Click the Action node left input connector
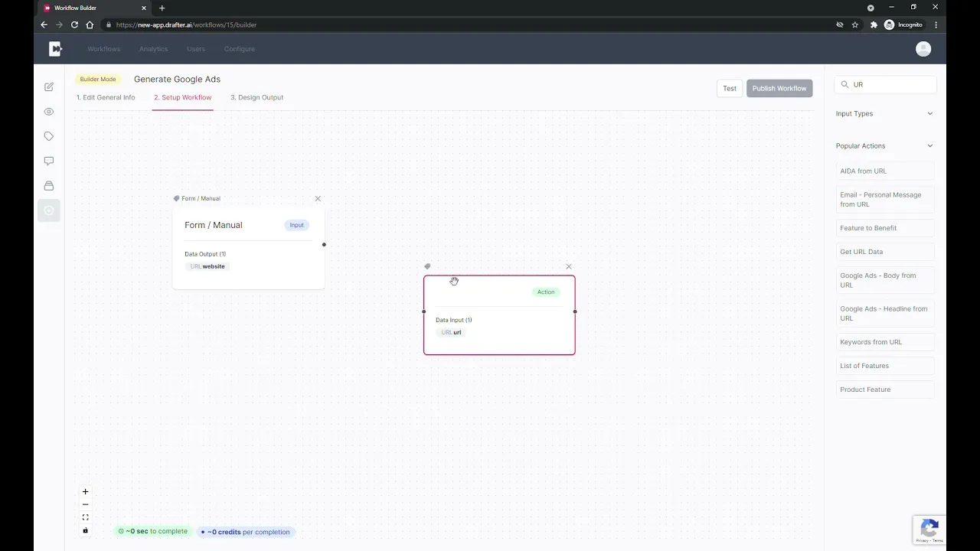 pos(424,311)
